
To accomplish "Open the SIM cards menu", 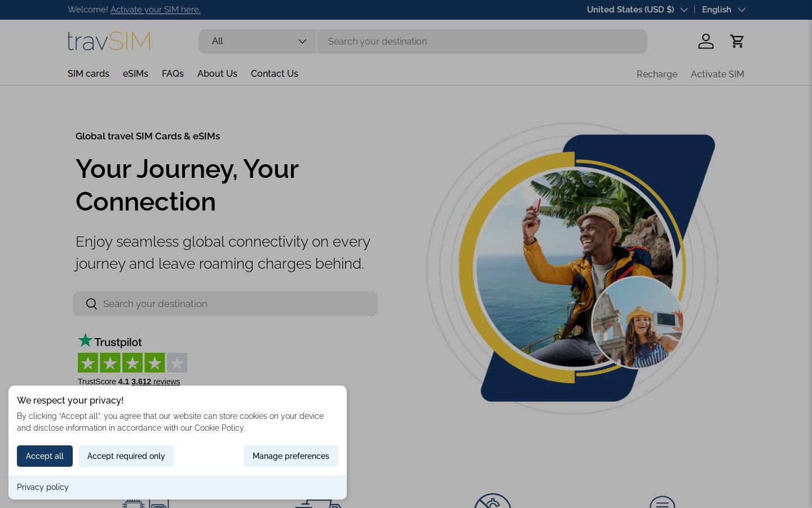I will pyautogui.click(x=89, y=74).
